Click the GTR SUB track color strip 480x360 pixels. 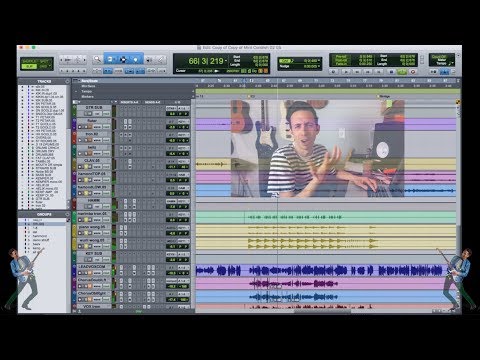(x=74, y=111)
